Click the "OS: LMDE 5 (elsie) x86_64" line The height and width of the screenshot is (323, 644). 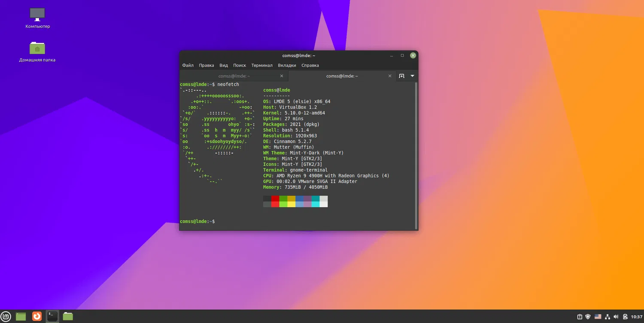(x=297, y=102)
